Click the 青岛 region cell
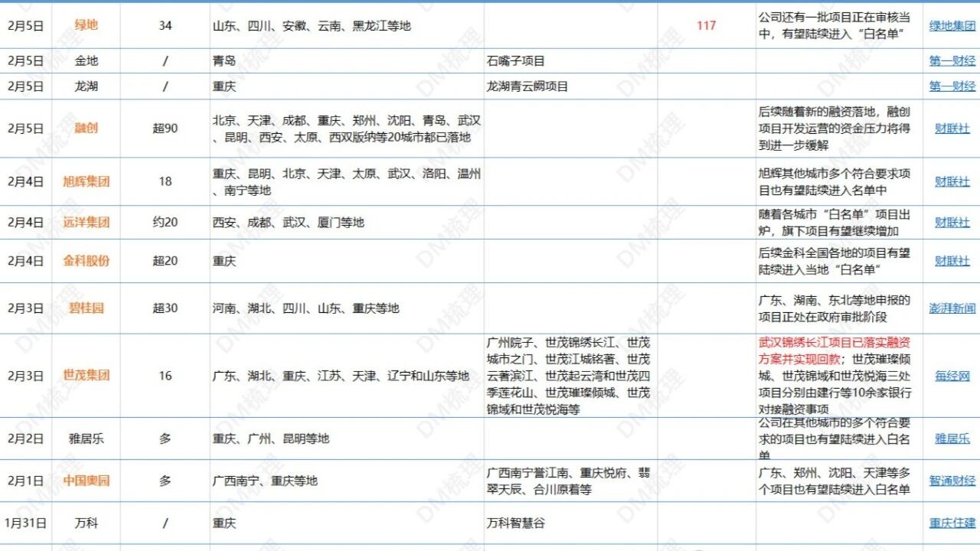The width and height of the screenshot is (980, 551). pyautogui.click(x=347, y=60)
